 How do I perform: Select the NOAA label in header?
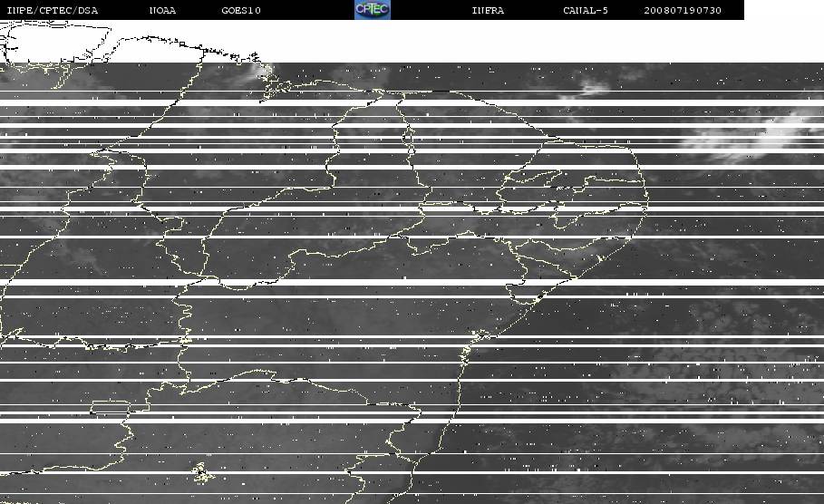(162, 10)
